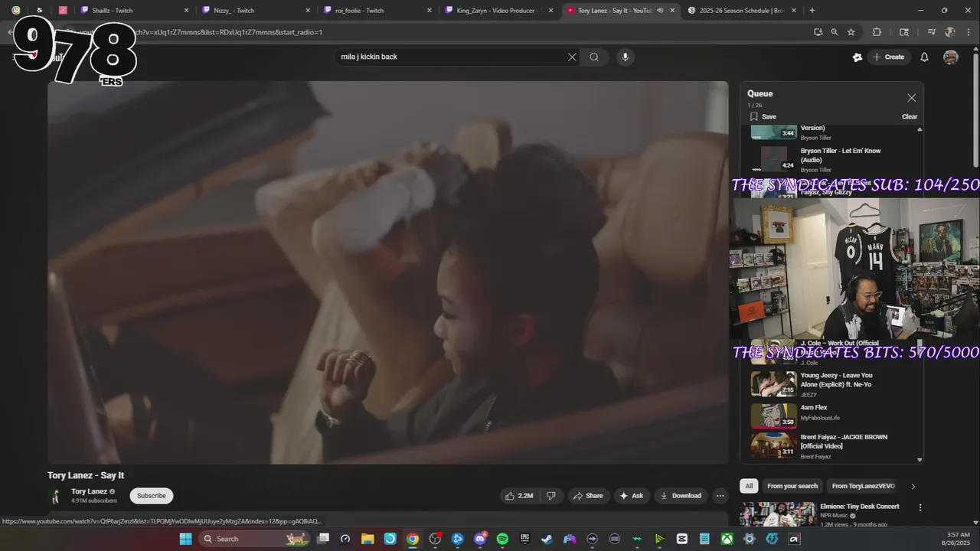The image size is (980, 551).
Task: Share the Tory Lanez video
Action: 588,496
